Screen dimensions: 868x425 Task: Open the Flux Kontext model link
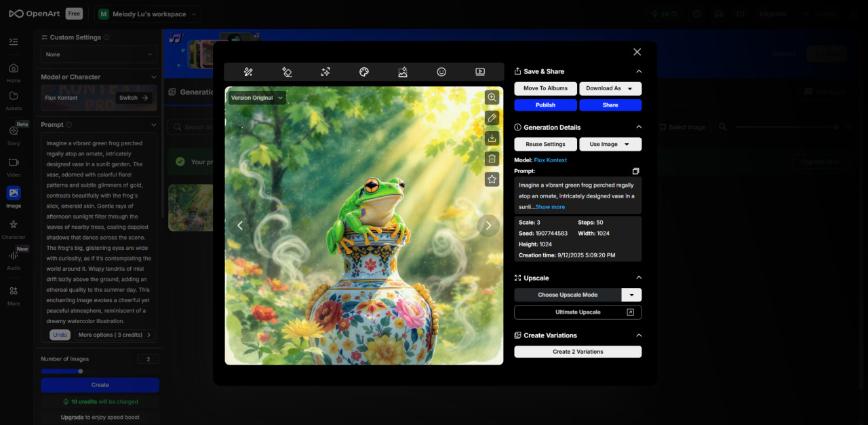tap(550, 160)
